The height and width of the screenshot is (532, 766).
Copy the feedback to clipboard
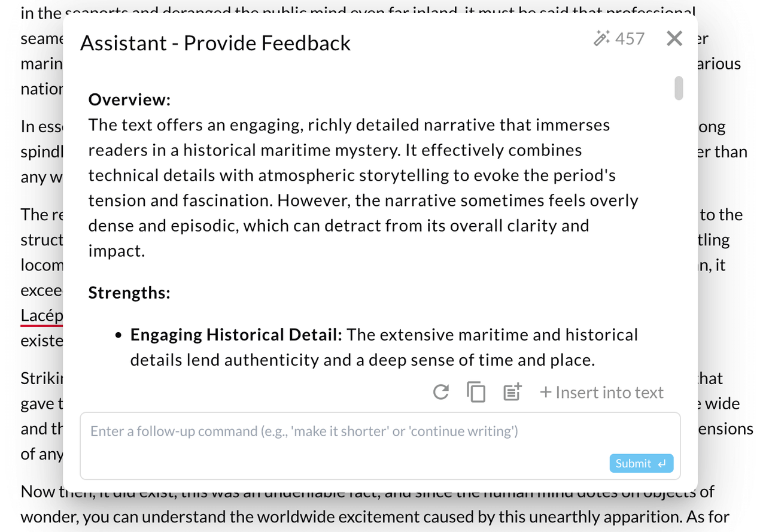click(476, 393)
